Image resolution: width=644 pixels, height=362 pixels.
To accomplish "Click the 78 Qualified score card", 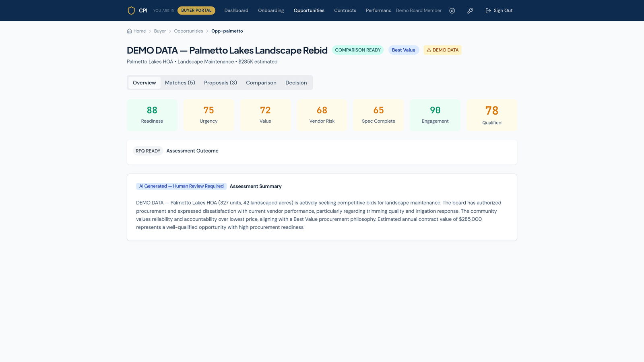I will (492, 115).
